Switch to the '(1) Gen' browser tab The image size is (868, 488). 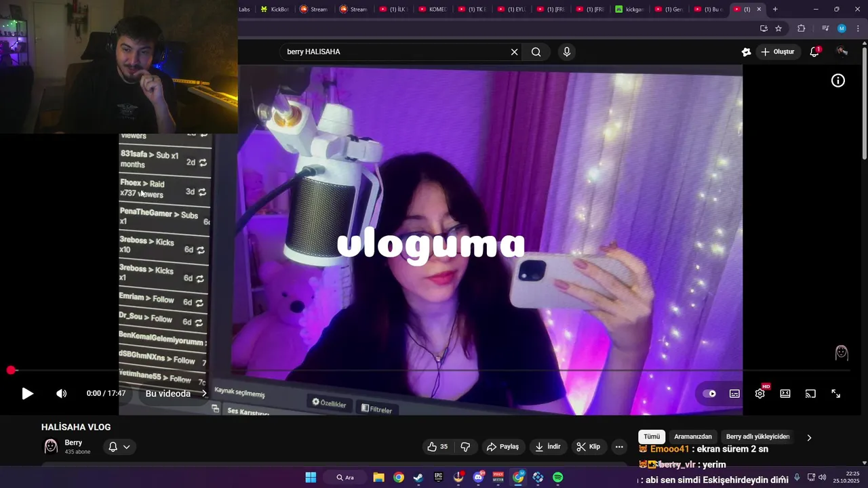coord(669,9)
